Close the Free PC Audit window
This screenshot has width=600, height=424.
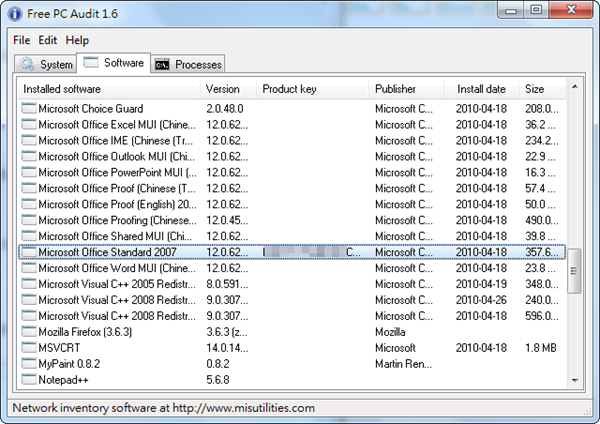pyautogui.click(x=571, y=10)
